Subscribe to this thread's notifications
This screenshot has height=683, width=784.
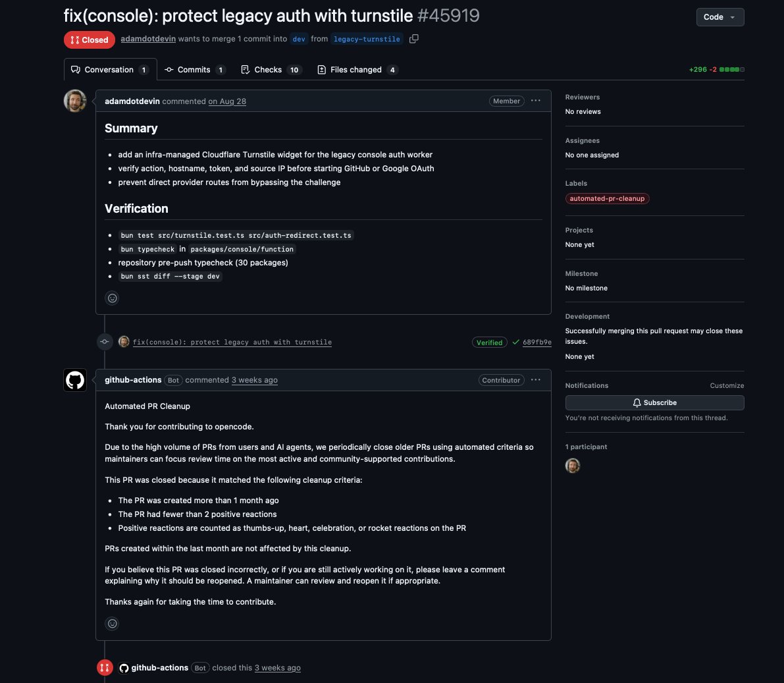click(x=654, y=403)
